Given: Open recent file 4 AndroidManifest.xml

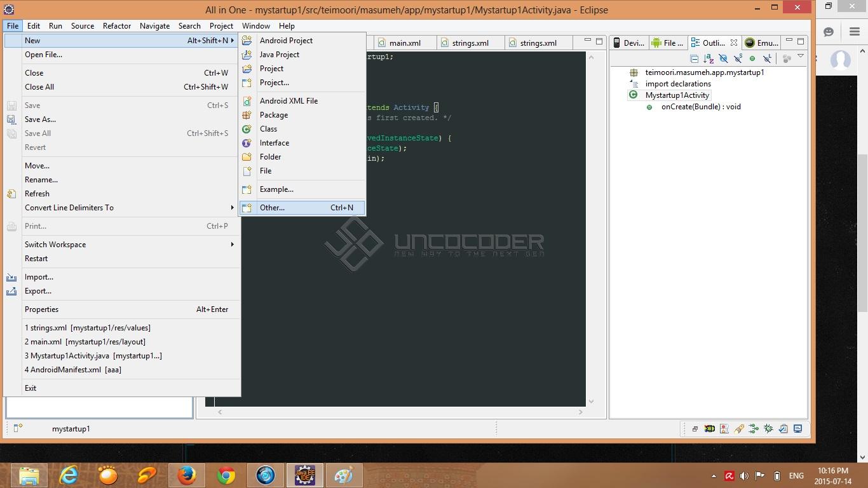Looking at the screenshot, I should coord(121,370).
